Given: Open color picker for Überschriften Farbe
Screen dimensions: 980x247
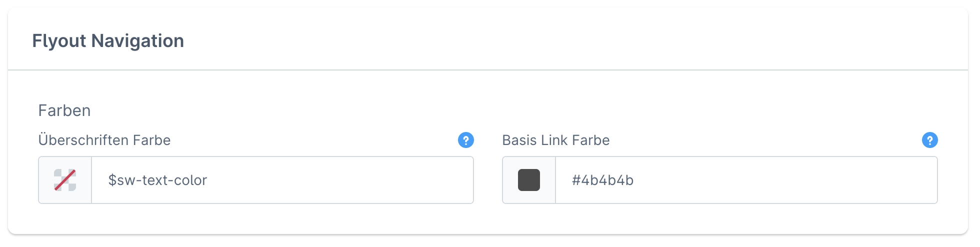Looking at the screenshot, I should pyautogui.click(x=65, y=180).
